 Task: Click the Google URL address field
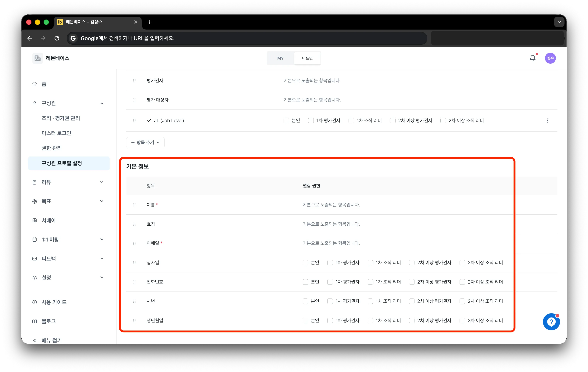point(247,38)
